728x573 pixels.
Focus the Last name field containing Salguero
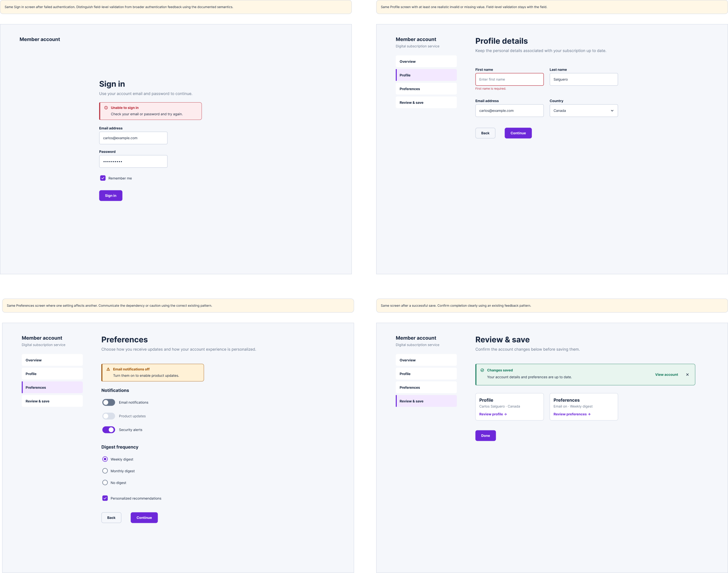(x=584, y=79)
